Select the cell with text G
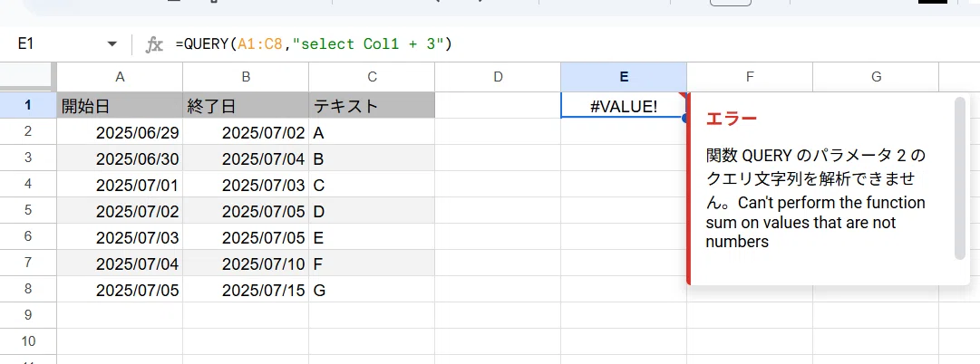Viewport: 980px width, 364px height. point(372,290)
